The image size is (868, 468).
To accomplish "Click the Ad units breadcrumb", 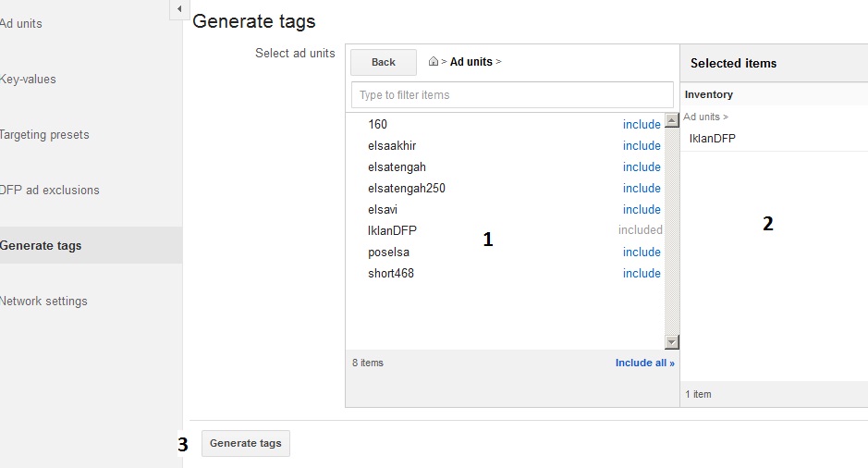I will pyautogui.click(x=471, y=62).
